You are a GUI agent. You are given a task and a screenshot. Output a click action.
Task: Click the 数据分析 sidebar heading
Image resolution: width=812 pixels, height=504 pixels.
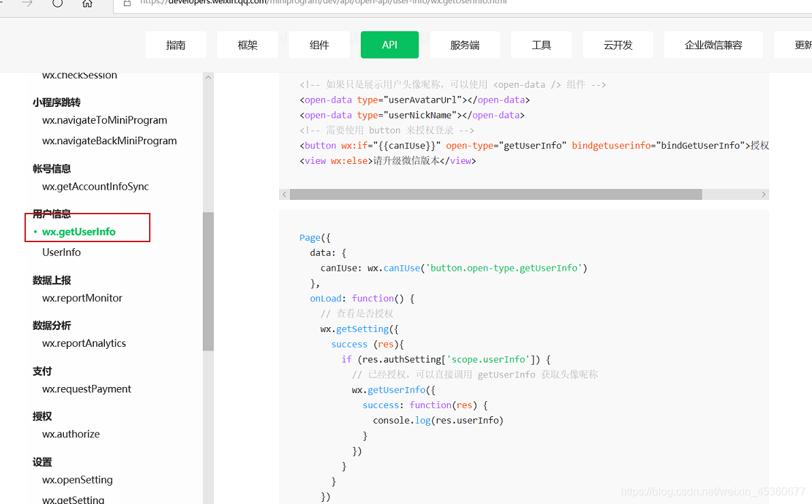52,326
